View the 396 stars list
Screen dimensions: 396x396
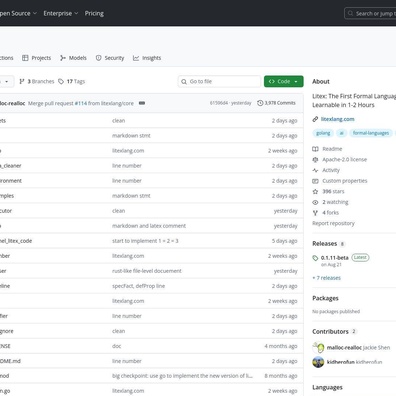point(333,191)
